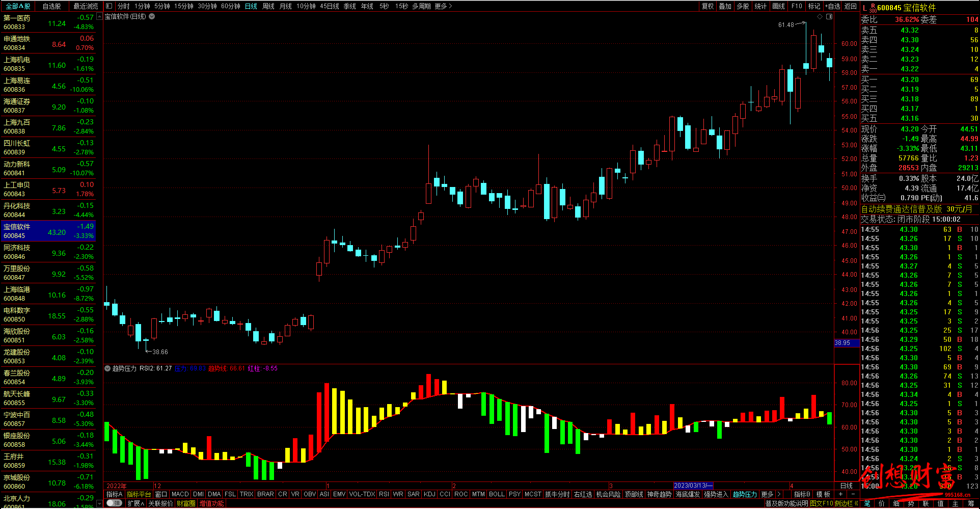Expand the 趋势压力 indicator panel menu
This screenshot has height=509, width=980.
pos(107,368)
